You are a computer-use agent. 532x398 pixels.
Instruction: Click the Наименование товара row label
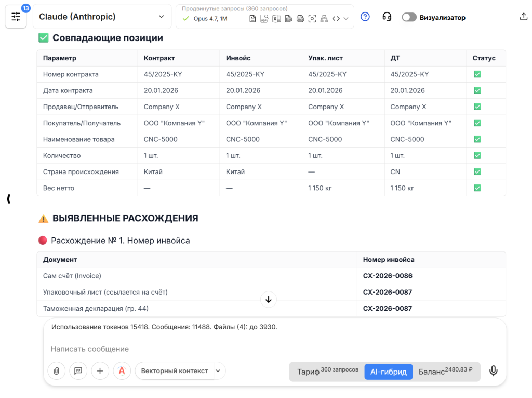point(79,139)
